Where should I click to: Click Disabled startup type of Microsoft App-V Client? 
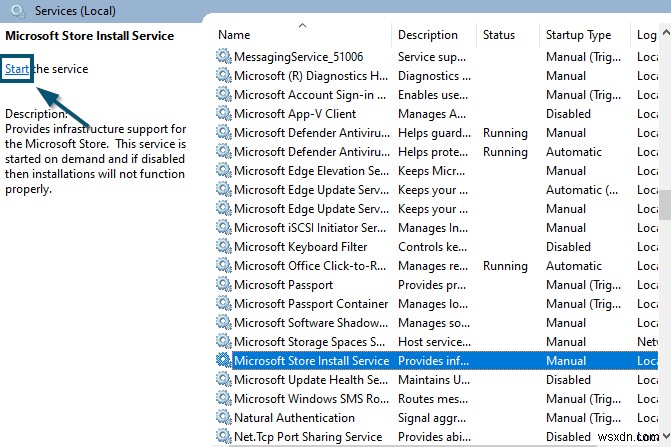point(568,113)
